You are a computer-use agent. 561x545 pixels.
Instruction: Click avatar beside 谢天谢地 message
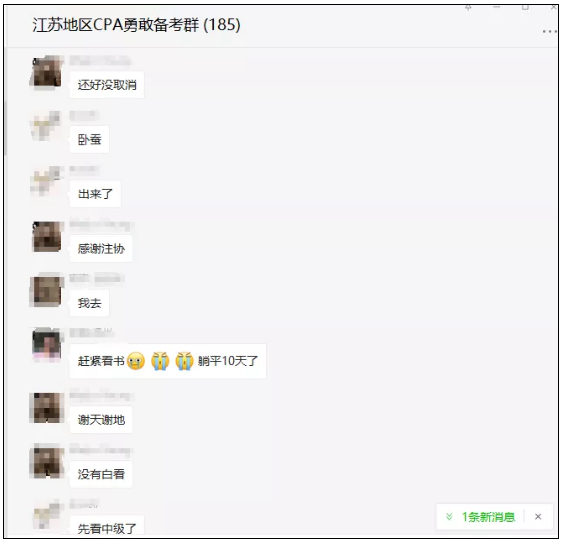47,407
